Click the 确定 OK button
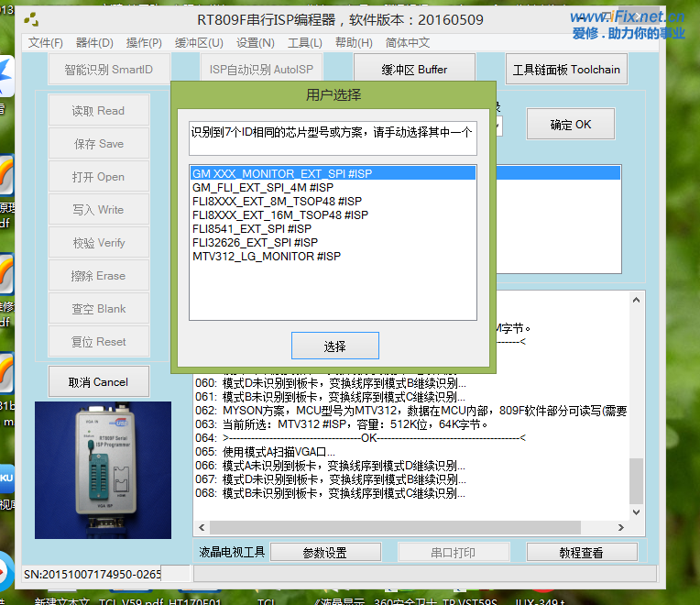The image size is (700, 605). tap(571, 124)
